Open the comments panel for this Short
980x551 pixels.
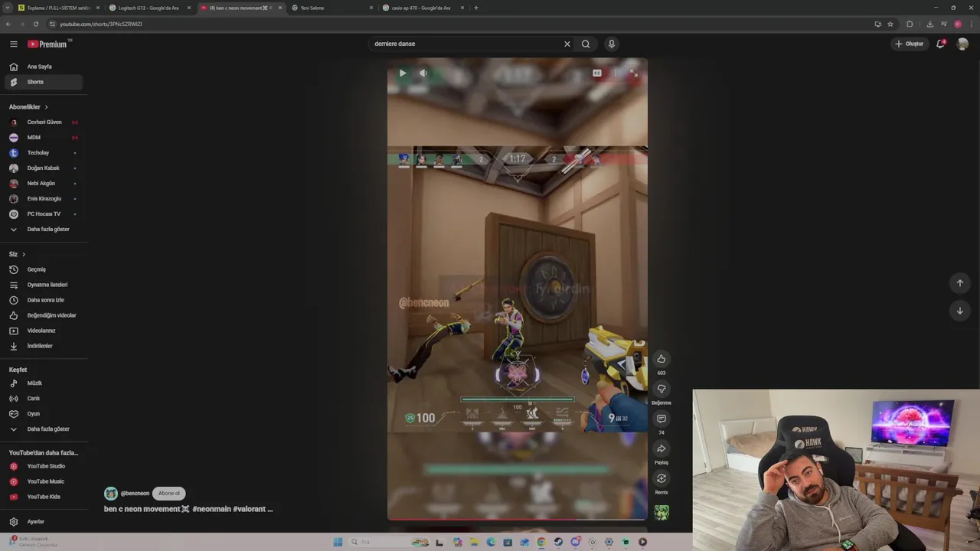point(661,419)
